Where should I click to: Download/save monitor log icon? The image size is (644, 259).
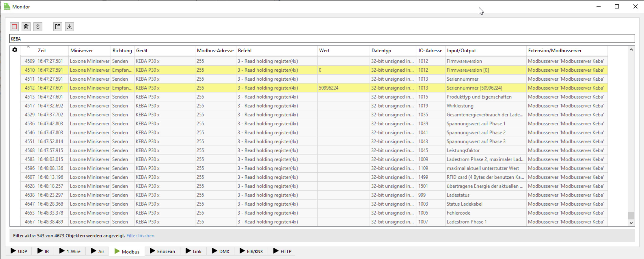point(69,27)
